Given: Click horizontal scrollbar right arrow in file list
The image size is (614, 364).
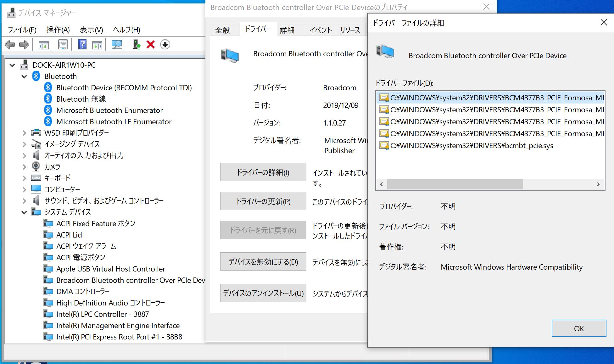Looking at the screenshot, I should (598, 184).
